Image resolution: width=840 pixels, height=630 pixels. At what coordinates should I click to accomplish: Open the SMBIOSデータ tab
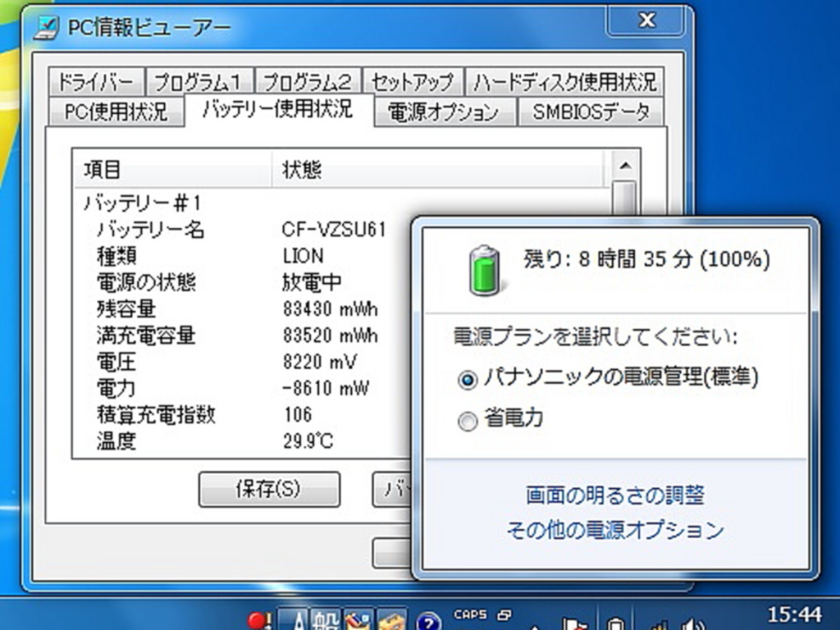591,112
